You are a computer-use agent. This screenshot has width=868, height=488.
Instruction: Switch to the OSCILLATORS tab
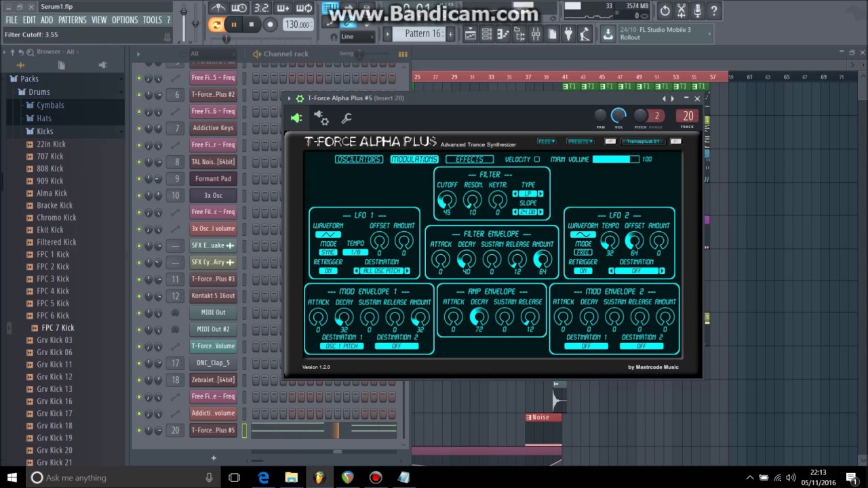[x=359, y=159]
